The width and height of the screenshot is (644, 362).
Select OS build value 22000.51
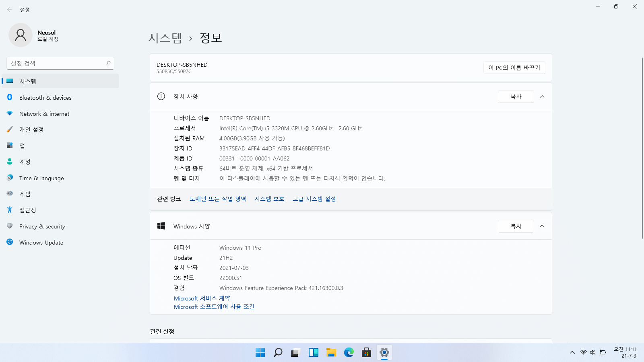click(231, 278)
